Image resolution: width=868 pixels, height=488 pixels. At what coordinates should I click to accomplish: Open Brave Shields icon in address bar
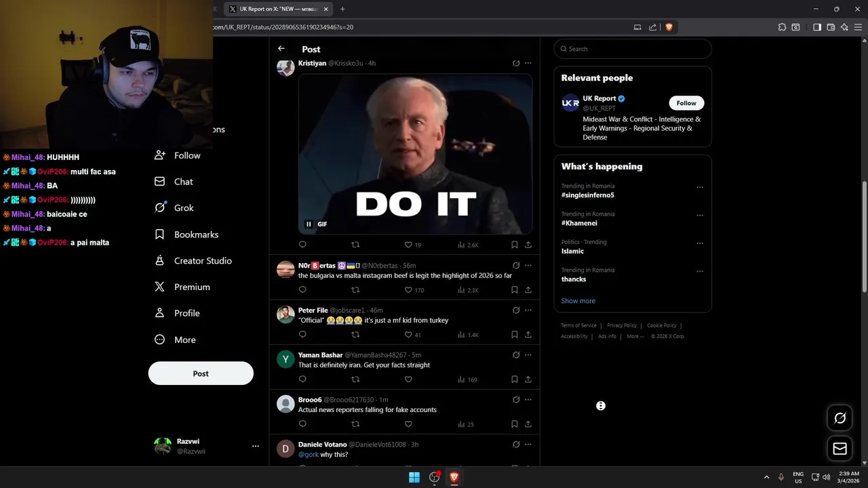[x=669, y=27]
